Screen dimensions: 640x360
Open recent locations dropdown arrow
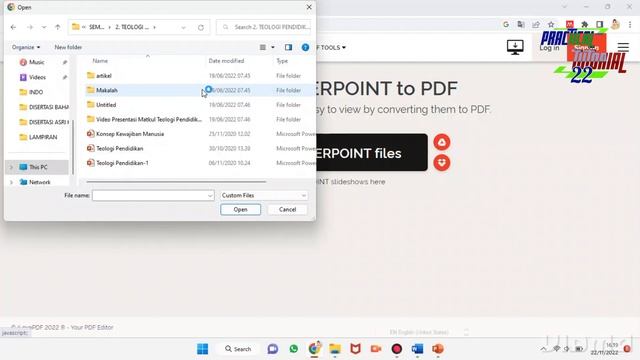point(44,27)
